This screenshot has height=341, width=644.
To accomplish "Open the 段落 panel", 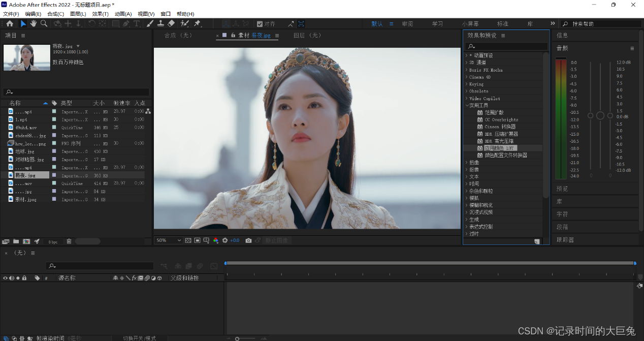I will [562, 227].
